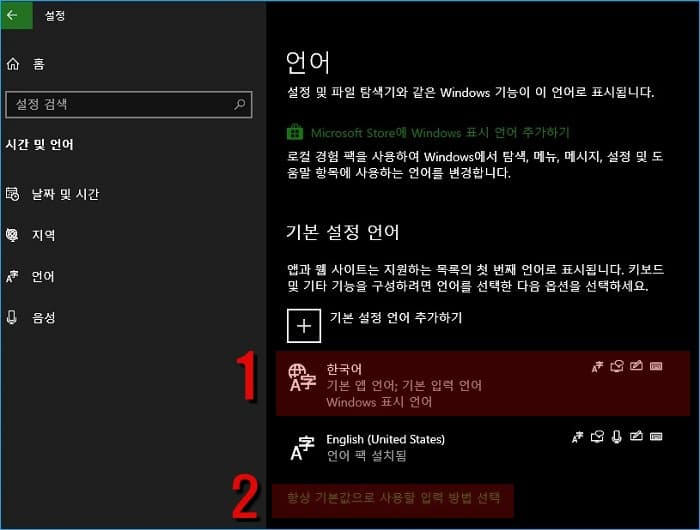Click the region globe icon

point(12,235)
